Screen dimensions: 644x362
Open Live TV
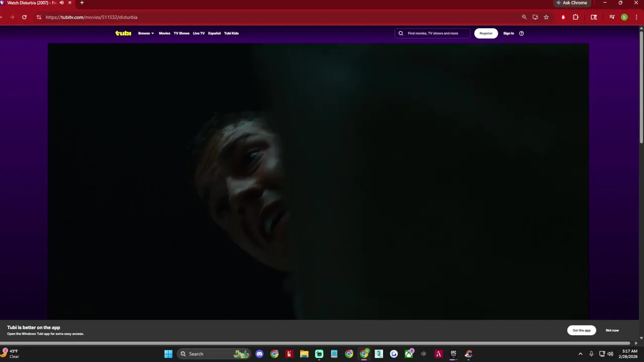click(199, 33)
